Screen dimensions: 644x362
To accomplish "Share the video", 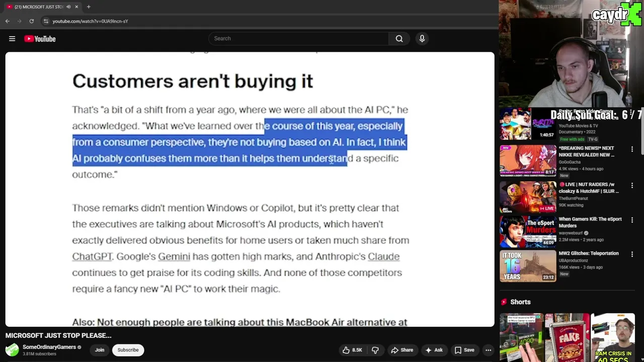I will [x=402, y=350].
